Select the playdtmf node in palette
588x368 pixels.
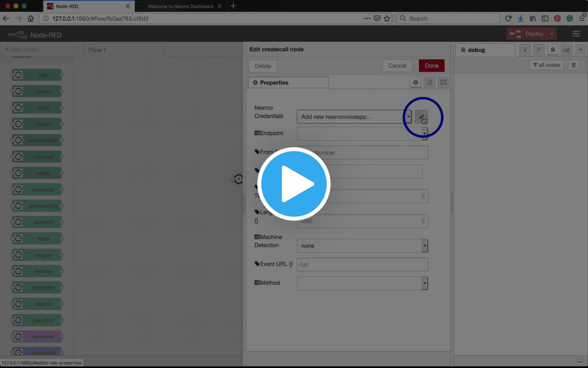[x=37, y=320]
